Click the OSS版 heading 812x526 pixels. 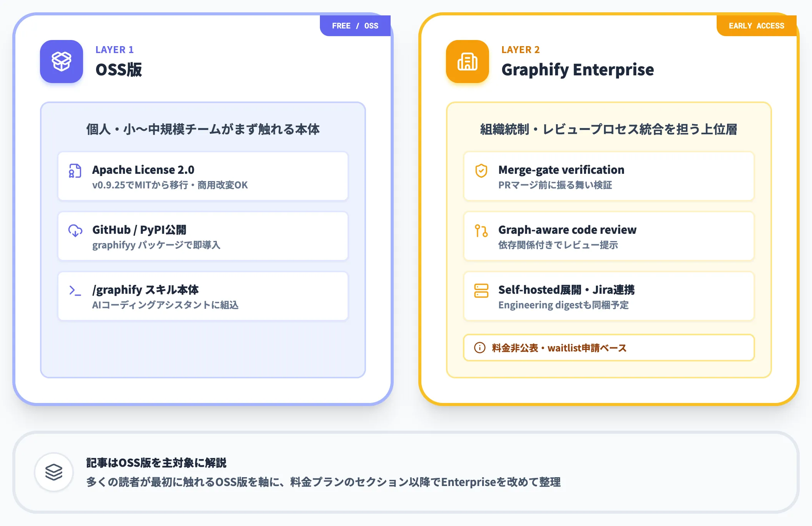[119, 70]
